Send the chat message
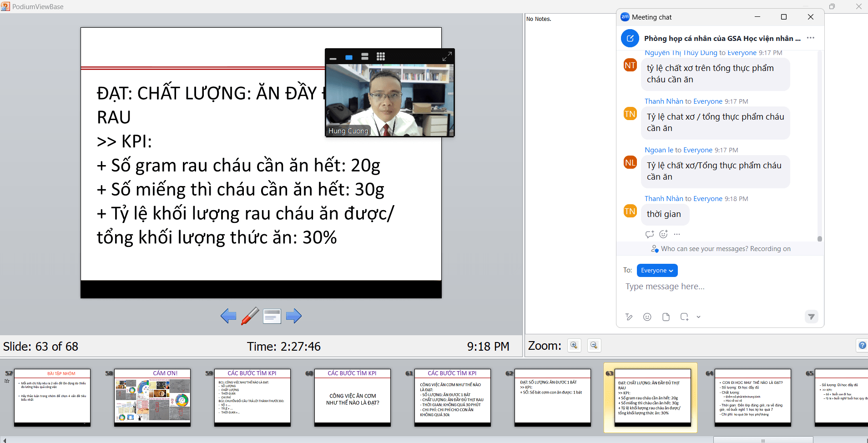The image size is (868, 443). coord(812,317)
